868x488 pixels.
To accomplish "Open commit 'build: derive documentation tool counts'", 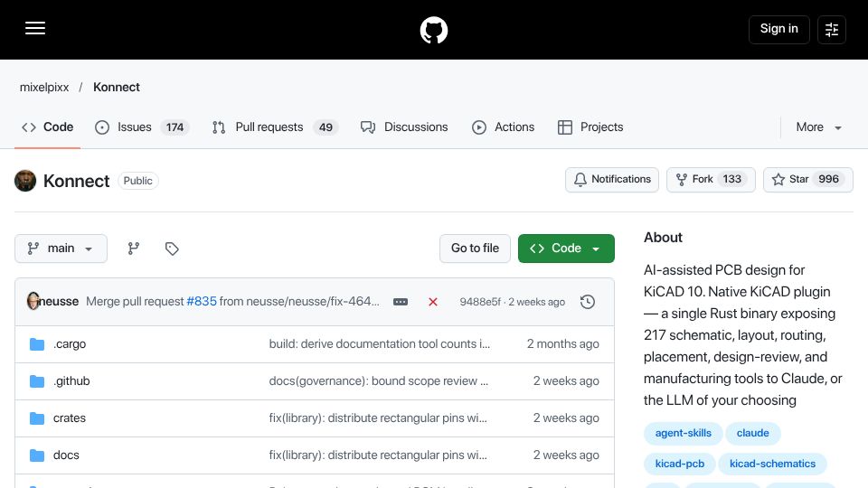I will click(379, 344).
